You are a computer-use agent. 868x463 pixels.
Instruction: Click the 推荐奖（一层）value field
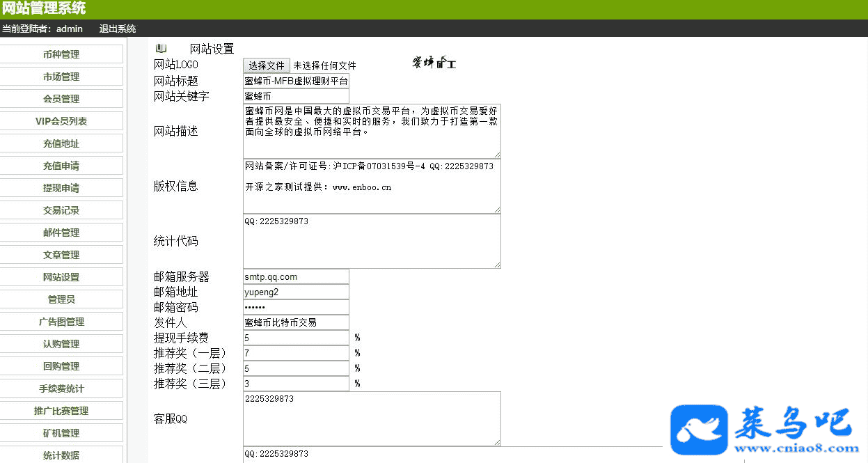(296, 353)
